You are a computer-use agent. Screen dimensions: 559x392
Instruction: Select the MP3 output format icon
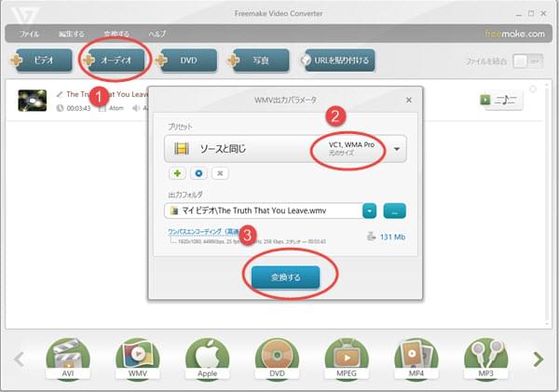[486, 359]
